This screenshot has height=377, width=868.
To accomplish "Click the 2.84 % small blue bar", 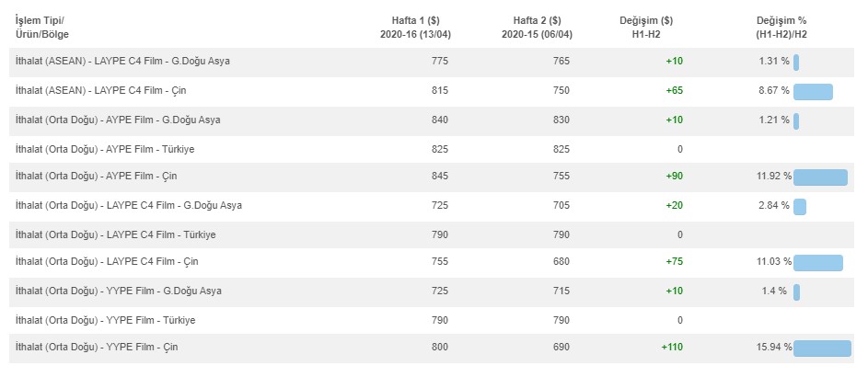I will [800, 207].
